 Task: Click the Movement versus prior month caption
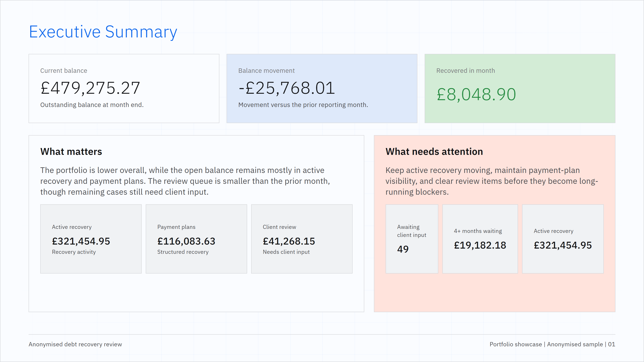pyautogui.click(x=303, y=105)
